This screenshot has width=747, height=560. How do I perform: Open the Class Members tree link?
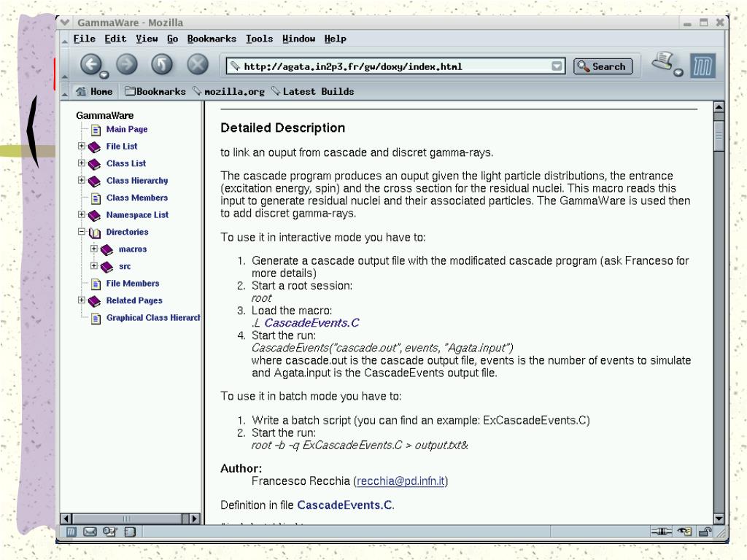(137, 198)
